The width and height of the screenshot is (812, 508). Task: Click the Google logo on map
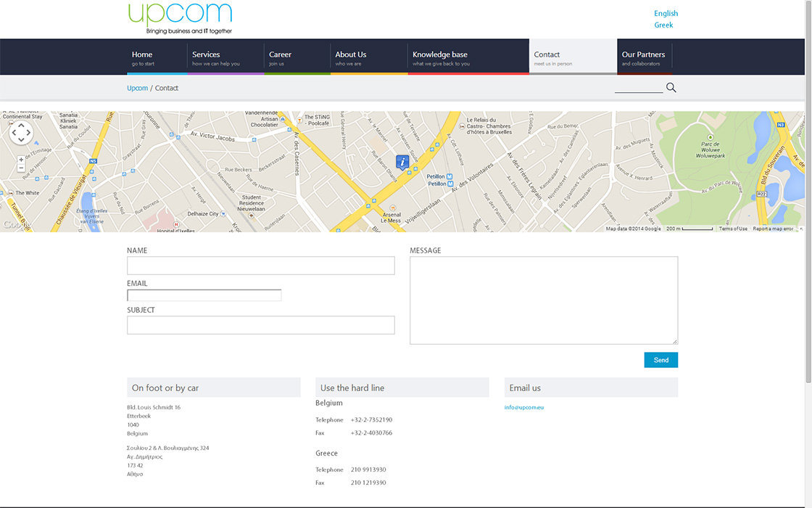(x=16, y=225)
